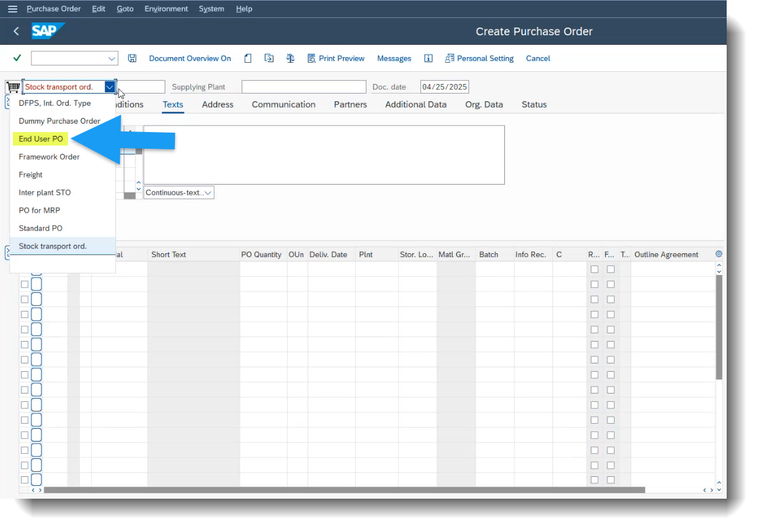Switch to the Address tab
This screenshot has height=532, width=760.
[218, 104]
